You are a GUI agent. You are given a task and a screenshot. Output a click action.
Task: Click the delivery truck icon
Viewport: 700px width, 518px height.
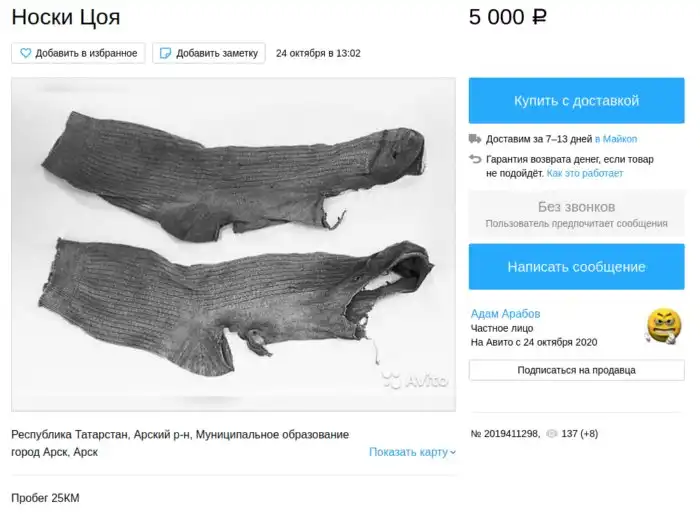click(475, 139)
